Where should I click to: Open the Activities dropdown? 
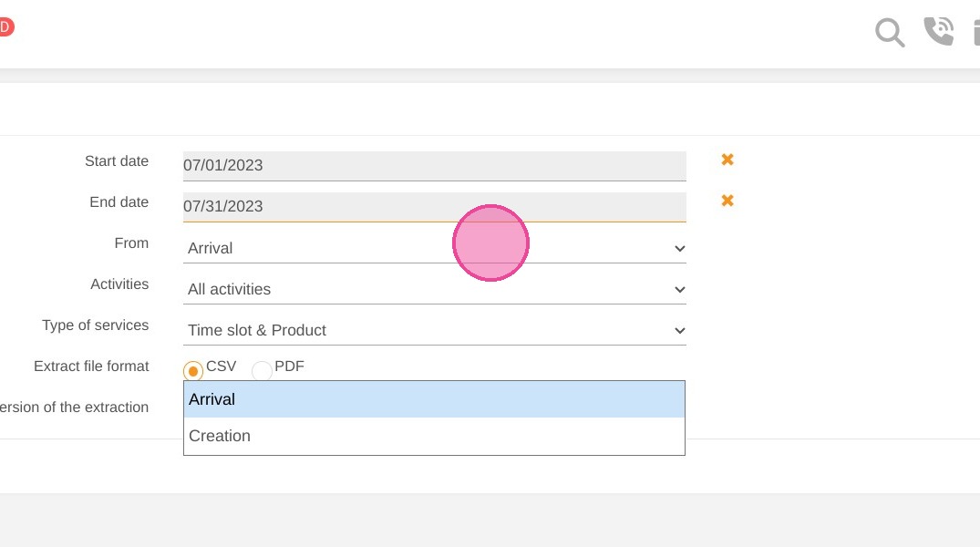click(434, 289)
